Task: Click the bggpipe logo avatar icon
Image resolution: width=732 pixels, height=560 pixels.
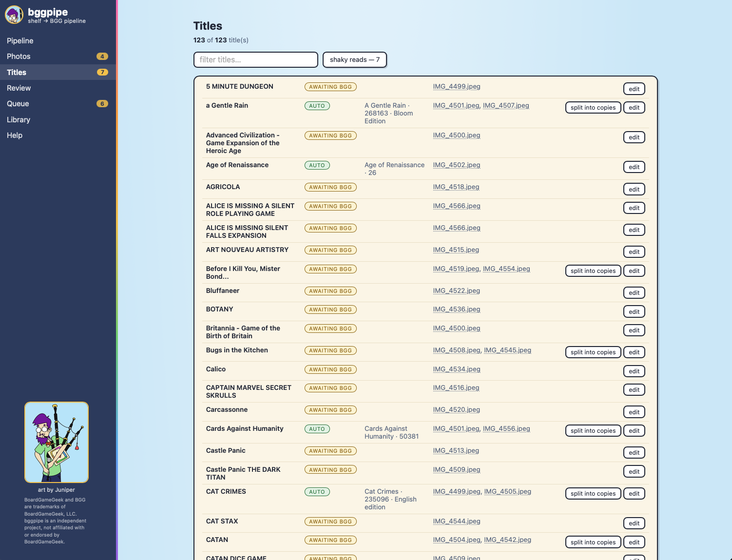Action: (14, 15)
